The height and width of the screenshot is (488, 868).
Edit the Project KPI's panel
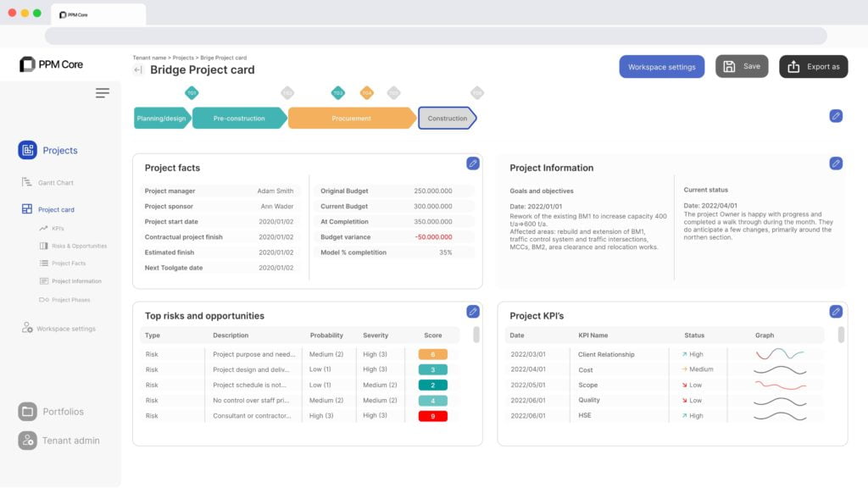pos(836,312)
